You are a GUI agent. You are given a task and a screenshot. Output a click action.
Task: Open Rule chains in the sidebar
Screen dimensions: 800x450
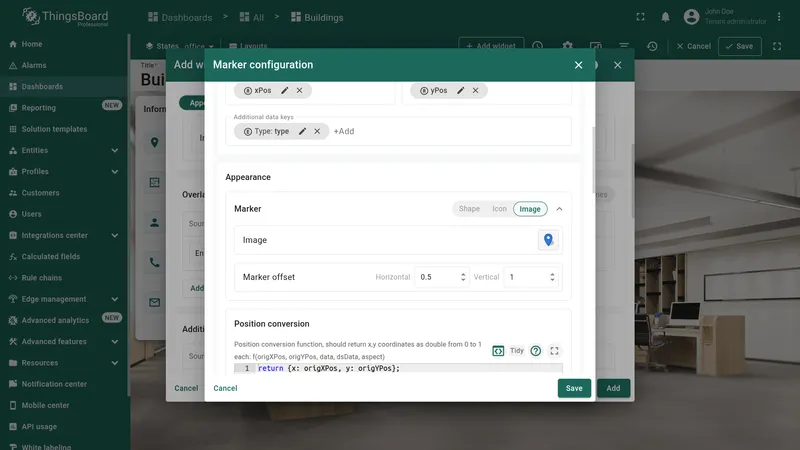(64, 278)
